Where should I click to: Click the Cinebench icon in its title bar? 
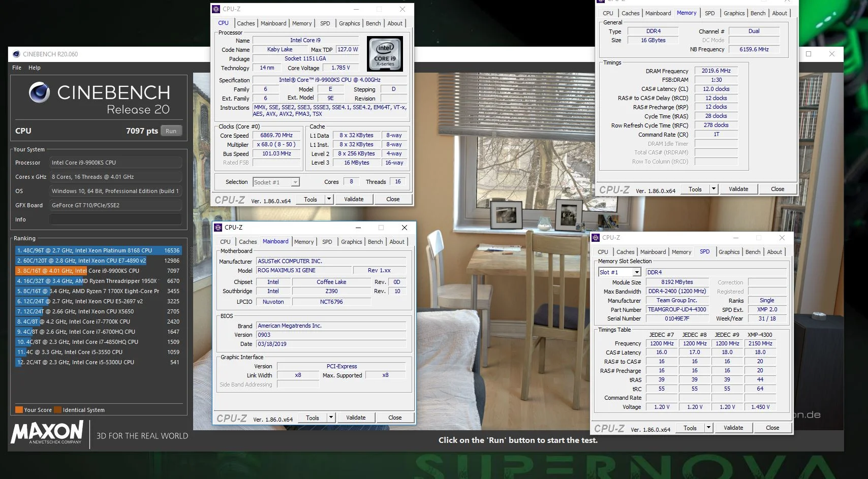16,54
